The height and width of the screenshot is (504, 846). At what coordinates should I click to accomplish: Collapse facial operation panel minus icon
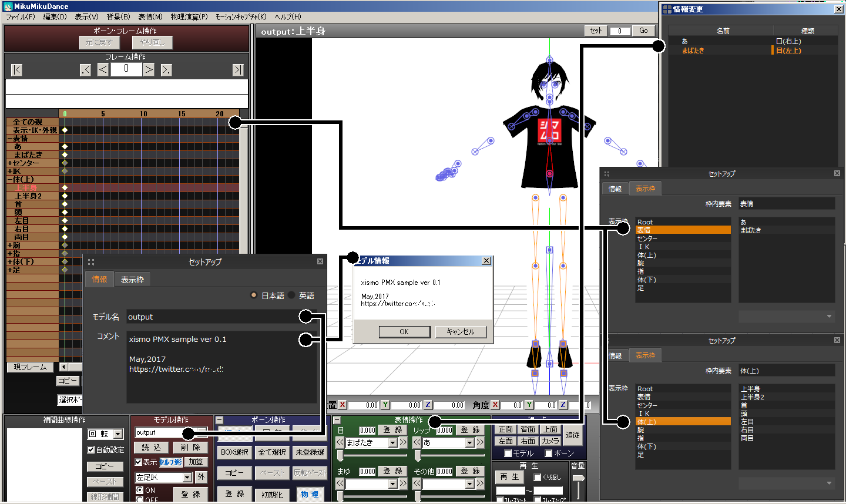337,420
